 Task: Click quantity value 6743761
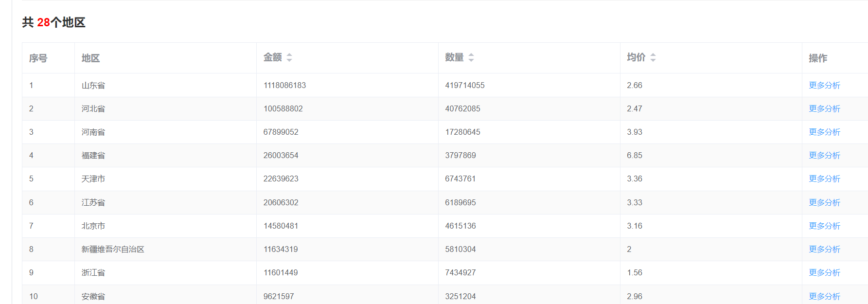461,179
